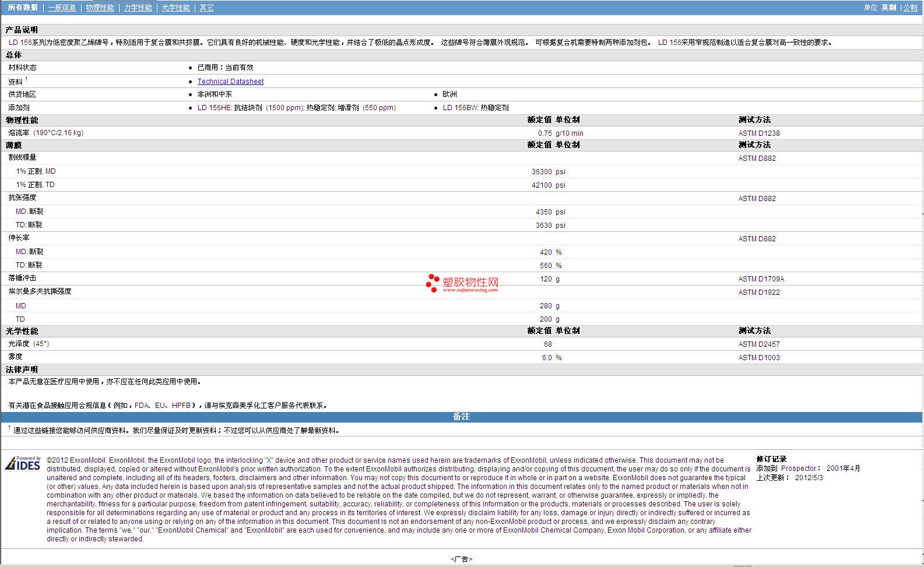Click the 200 g tear strength value

549,319
